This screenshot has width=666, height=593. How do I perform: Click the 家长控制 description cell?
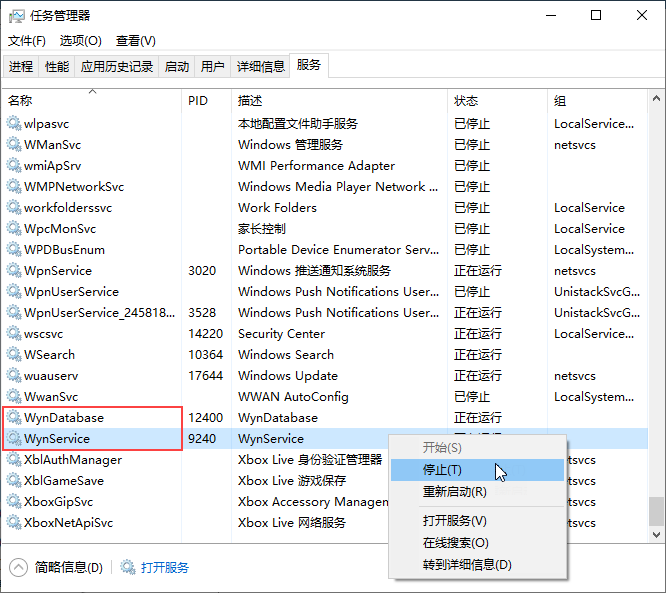click(262, 229)
